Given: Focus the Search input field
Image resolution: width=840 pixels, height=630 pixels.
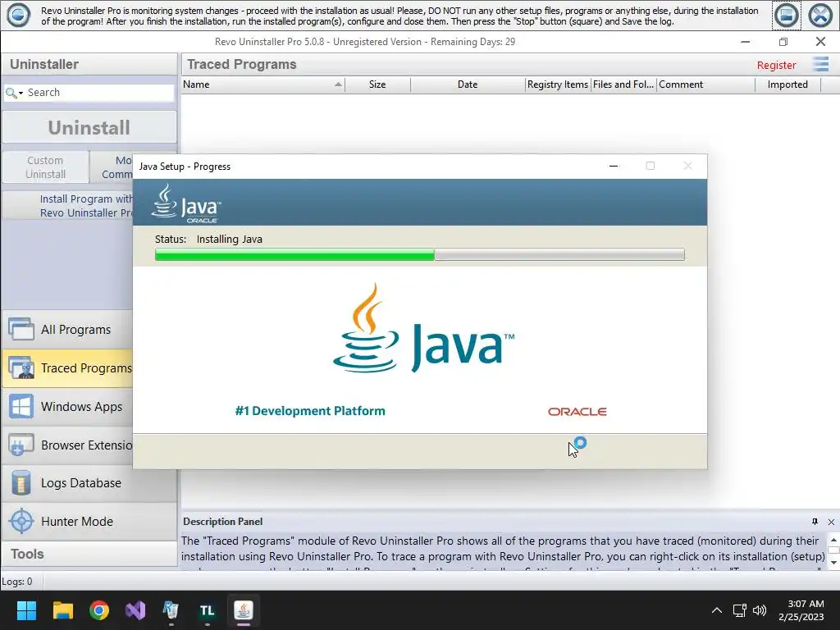Looking at the screenshot, I should pos(99,93).
